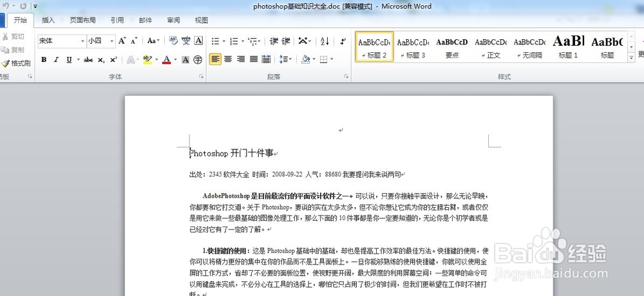Apply character shading to the text
This screenshot has height=296, width=644.
pos(185,60)
